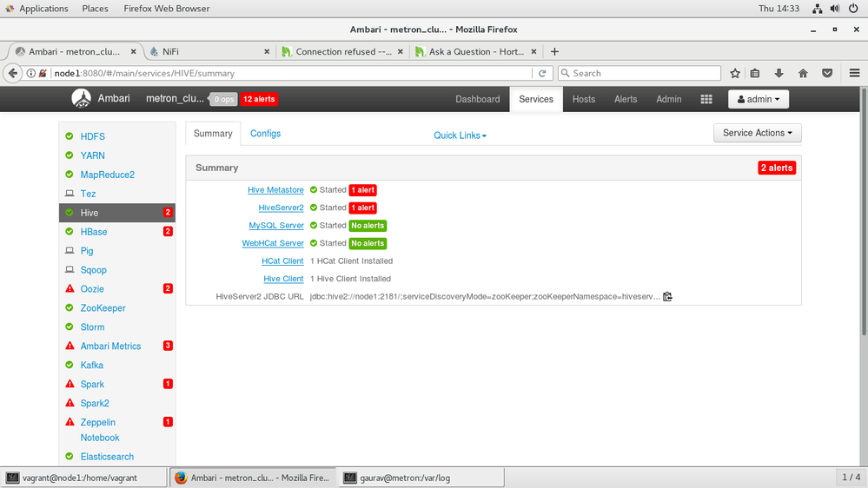Viewport: 868px width, 488px height.
Task: Focus the Firefox Search field
Action: (639, 73)
